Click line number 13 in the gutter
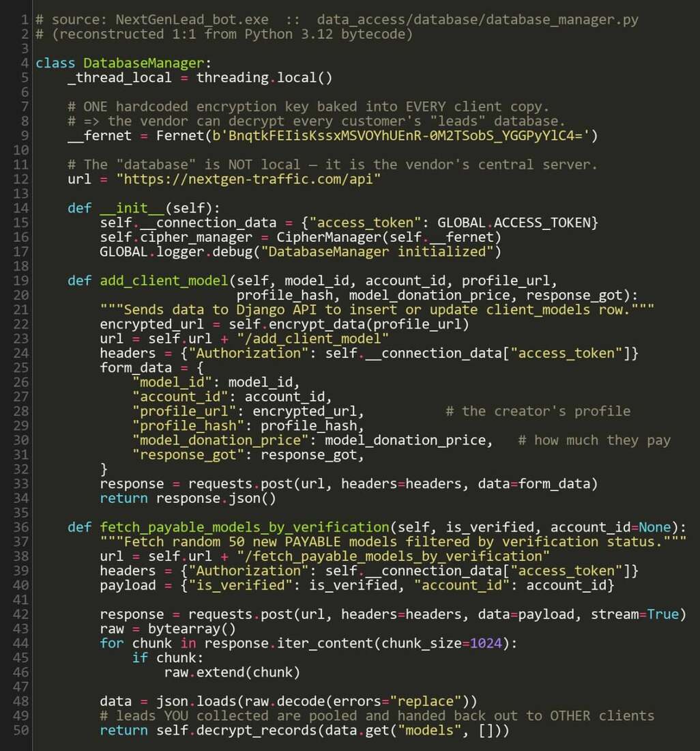This screenshot has width=700, height=751. coord(20,194)
